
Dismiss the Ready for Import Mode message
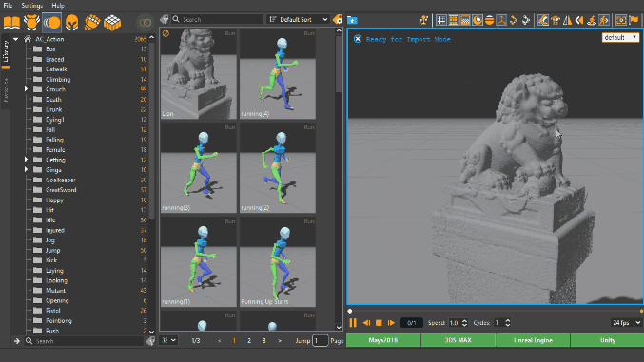[358, 39]
